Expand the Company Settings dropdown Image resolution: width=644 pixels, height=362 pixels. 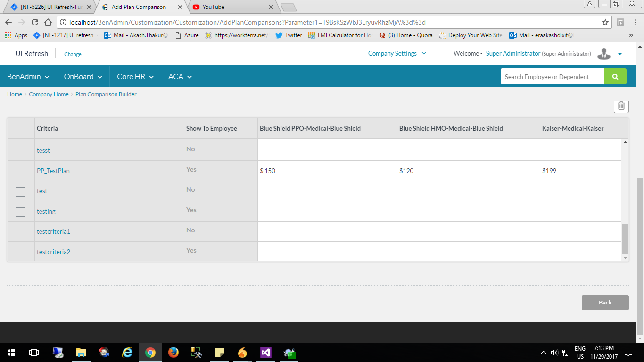pos(397,53)
